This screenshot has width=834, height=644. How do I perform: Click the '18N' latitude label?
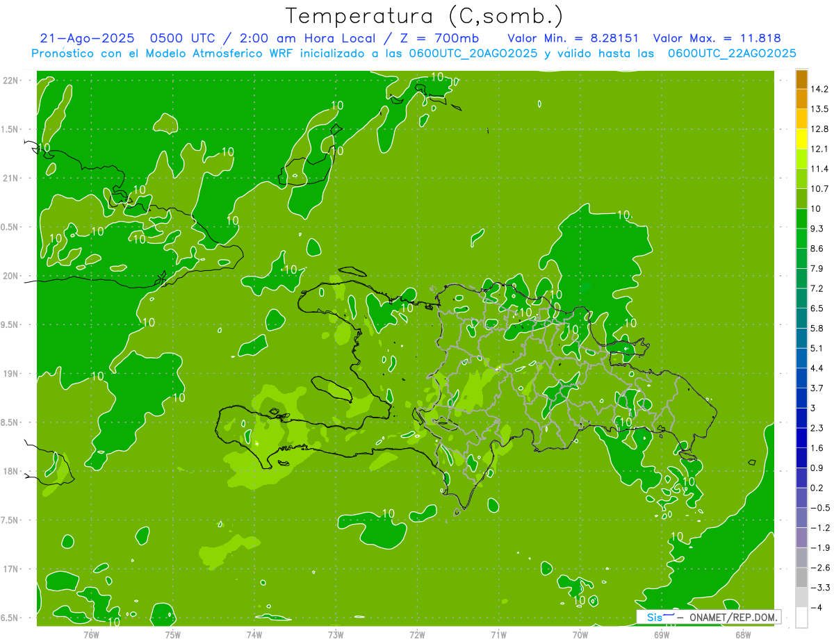(x=10, y=471)
